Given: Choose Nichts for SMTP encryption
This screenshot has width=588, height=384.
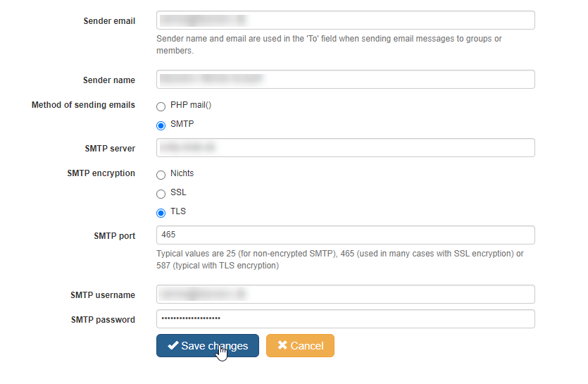Looking at the screenshot, I should (161, 175).
